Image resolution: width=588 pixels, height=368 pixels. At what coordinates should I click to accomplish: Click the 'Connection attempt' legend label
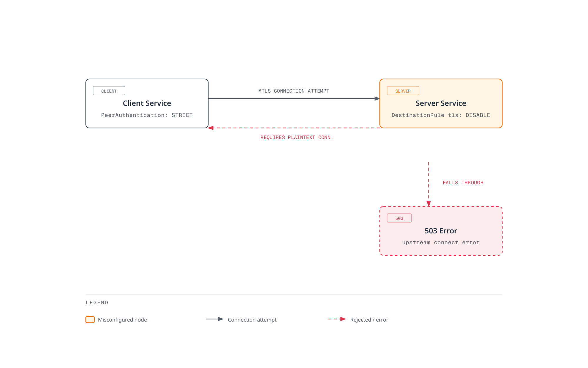pos(252,320)
